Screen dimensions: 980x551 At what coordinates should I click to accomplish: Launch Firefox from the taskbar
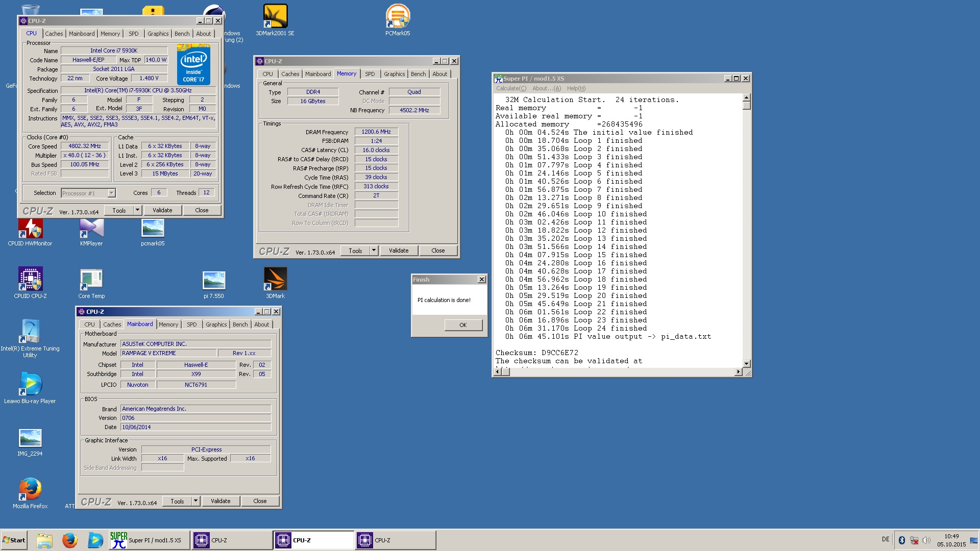(x=70, y=540)
